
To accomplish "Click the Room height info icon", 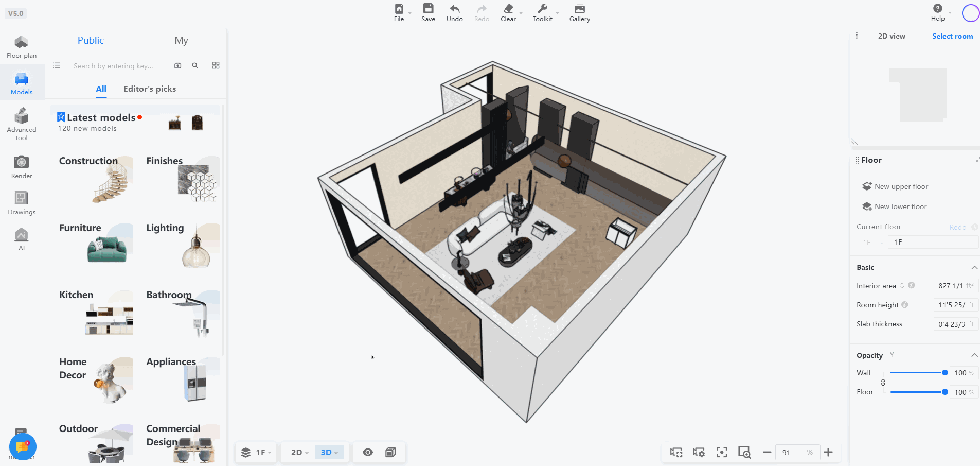I will [x=905, y=305].
